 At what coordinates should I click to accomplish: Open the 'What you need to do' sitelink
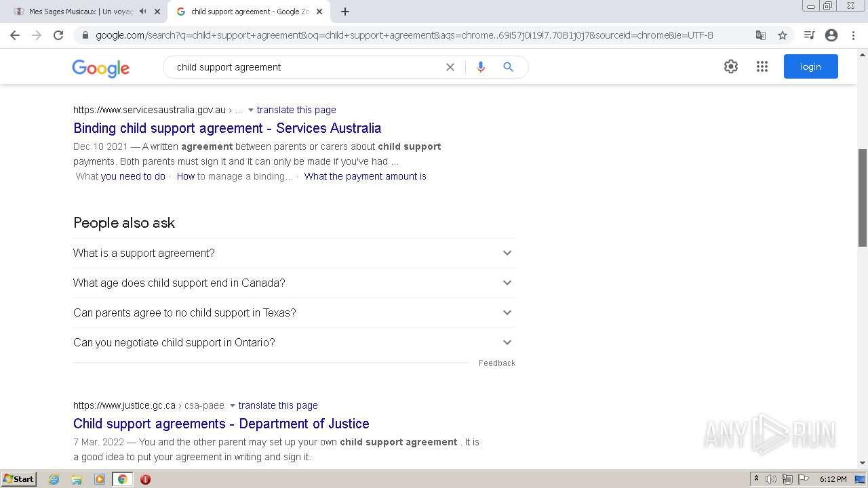coord(121,176)
